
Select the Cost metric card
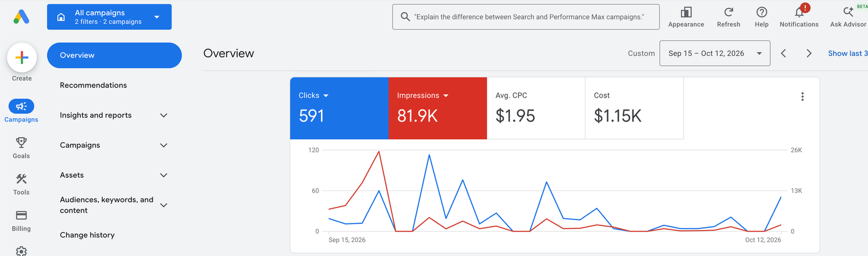click(634, 108)
